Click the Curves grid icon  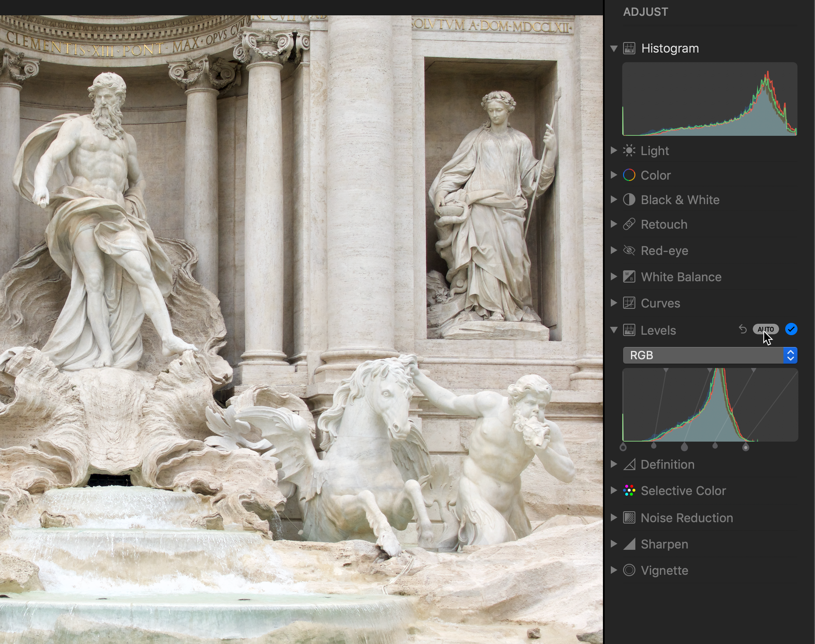[629, 303]
